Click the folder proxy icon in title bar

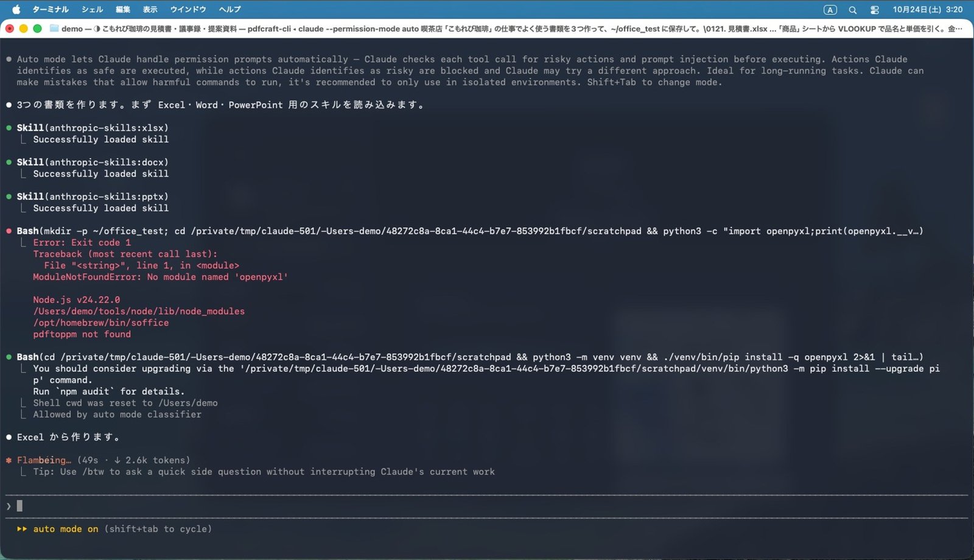(x=54, y=29)
